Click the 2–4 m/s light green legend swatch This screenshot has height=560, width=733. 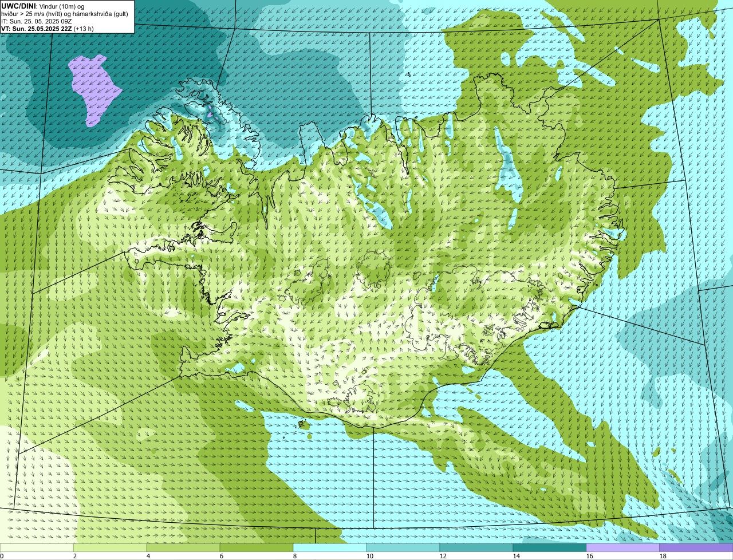point(110,547)
